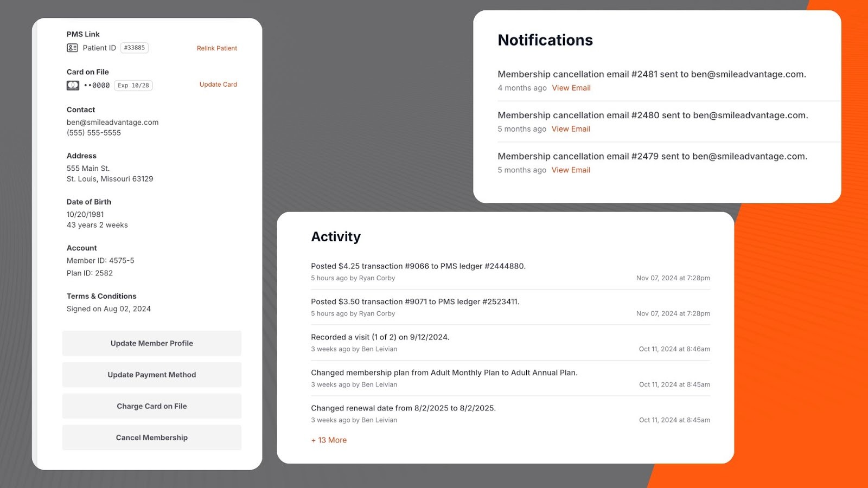Expand the activity list with 13 More
This screenshot has height=488, width=868.
(x=329, y=440)
